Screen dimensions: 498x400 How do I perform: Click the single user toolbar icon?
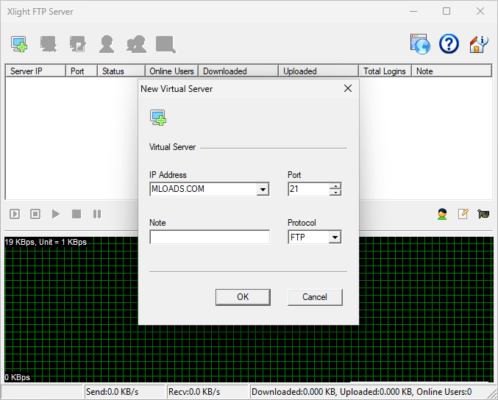tap(107, 44)
